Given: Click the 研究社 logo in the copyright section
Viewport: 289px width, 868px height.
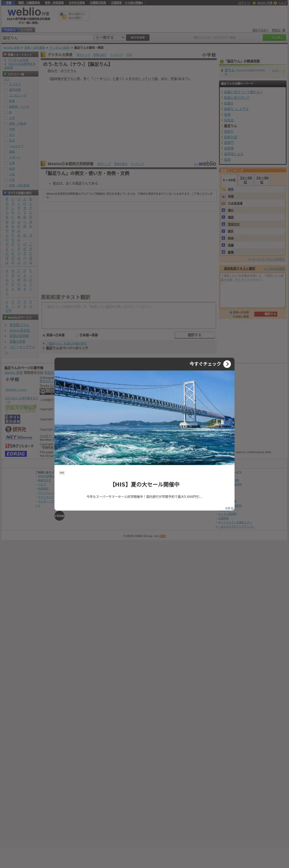Looking at the screenshot, I should 16,429.
